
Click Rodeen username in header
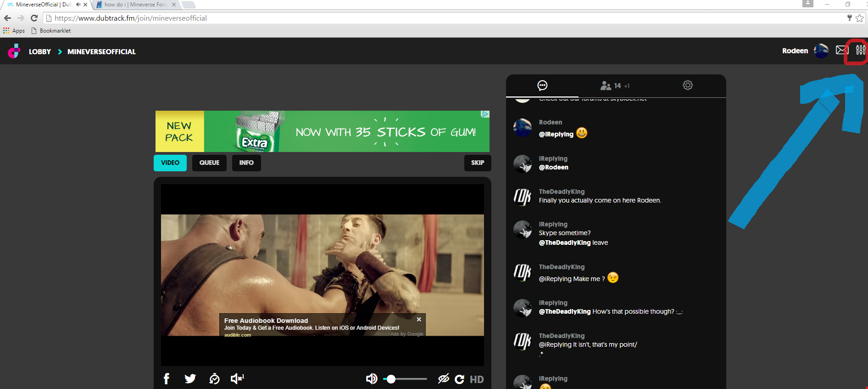(795, 51)
